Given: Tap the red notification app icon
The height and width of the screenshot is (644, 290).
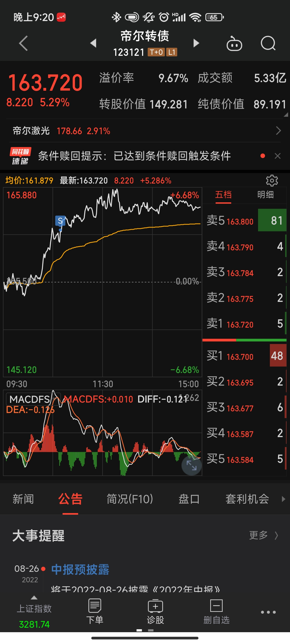Looking at the screenshot, I should tap(61, 17).
